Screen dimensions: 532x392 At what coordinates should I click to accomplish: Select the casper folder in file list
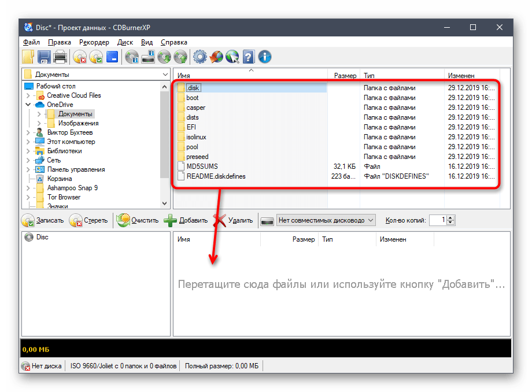click(195, 108)
